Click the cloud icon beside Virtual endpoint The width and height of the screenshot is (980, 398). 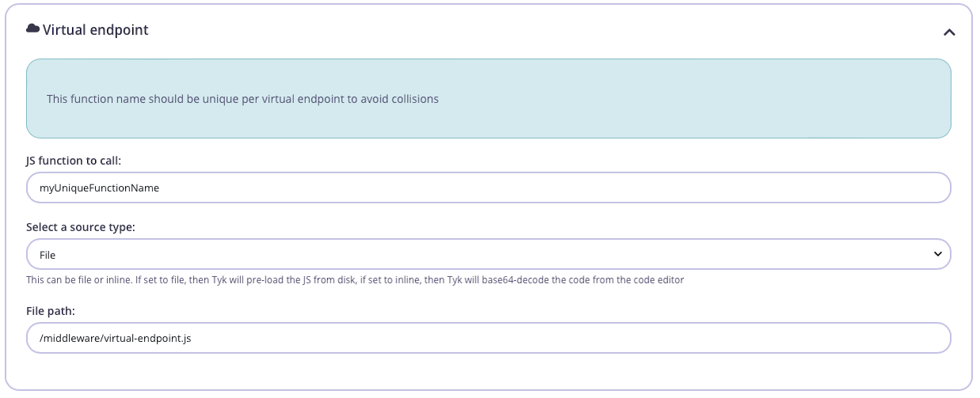(32, 29)
